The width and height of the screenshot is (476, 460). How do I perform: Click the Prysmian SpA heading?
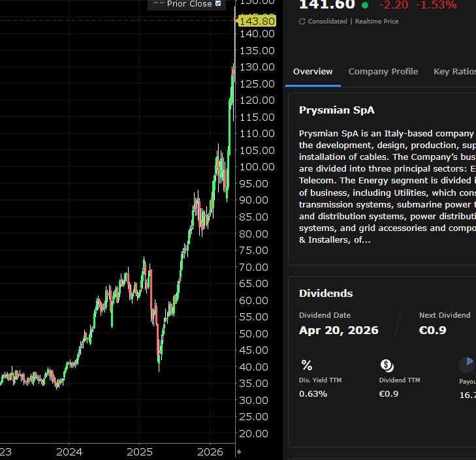[x=337, y=110]
